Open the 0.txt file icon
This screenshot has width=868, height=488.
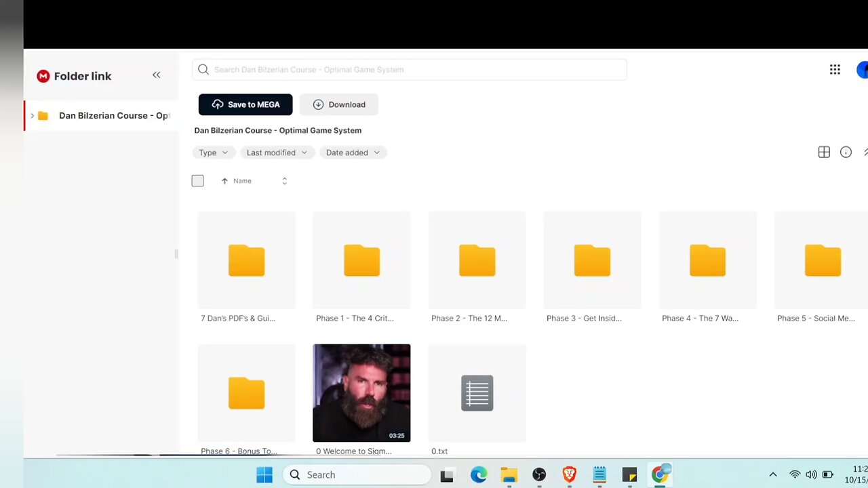click(477, 393)
